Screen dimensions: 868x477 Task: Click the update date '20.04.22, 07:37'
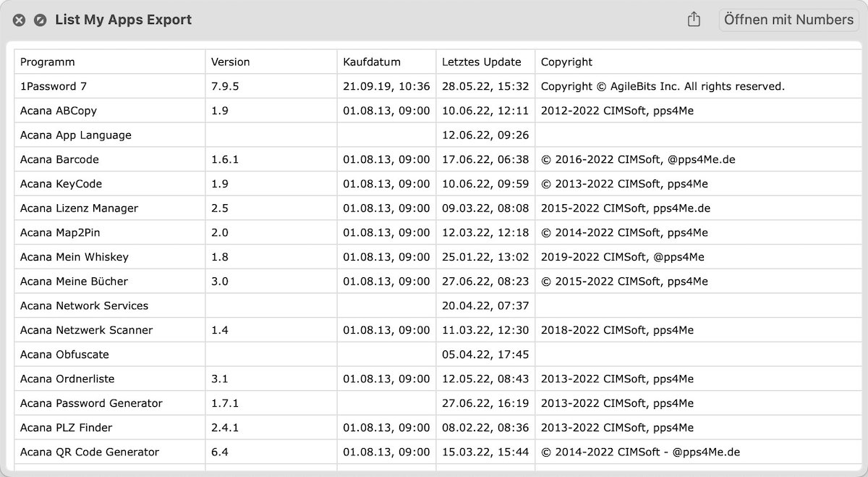(485, 305)
